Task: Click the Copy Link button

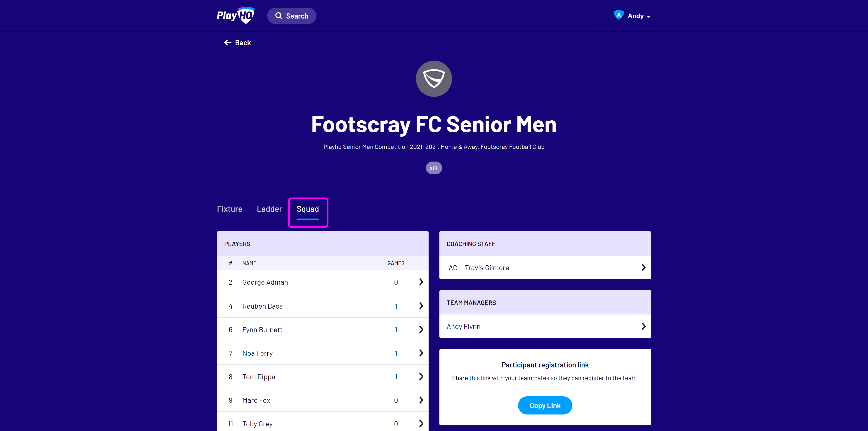Action: 545,405
